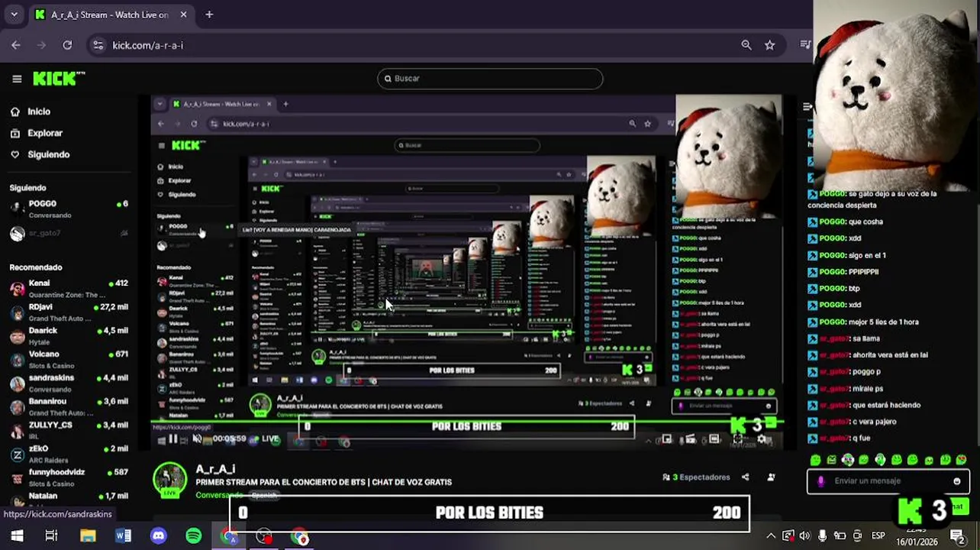This screenshot has height=550, width=980.
Task: Open File Explorer from the taskbar
Action: pos(88,536)
